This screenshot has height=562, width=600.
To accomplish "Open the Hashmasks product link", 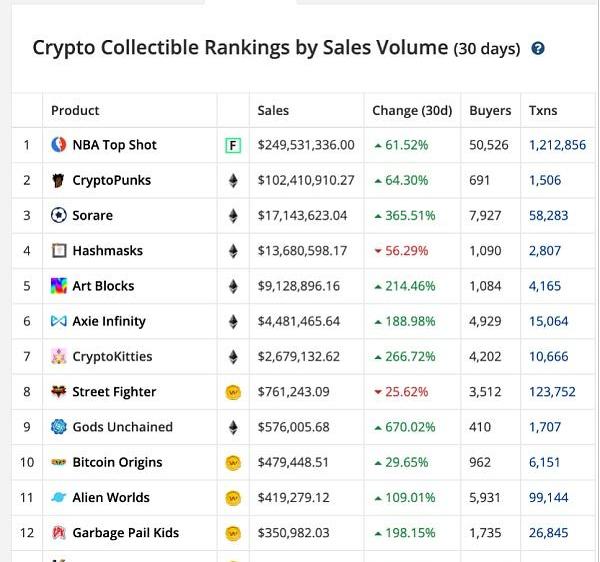I will 107,251.
